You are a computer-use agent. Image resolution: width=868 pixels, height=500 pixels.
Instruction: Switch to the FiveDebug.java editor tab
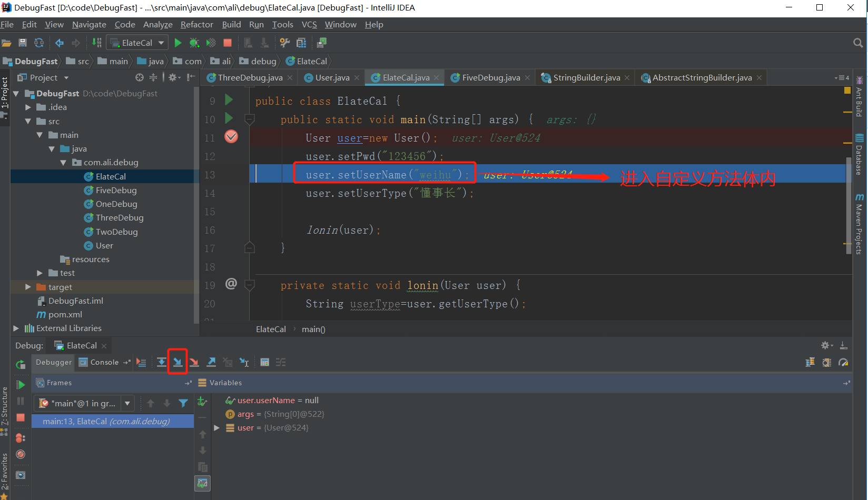[x=490, y=77]
